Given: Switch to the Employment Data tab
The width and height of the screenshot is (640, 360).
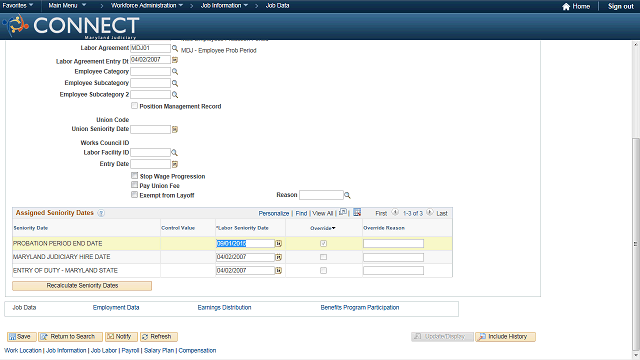Looking at the screenshot, I should tap(116, 308).
